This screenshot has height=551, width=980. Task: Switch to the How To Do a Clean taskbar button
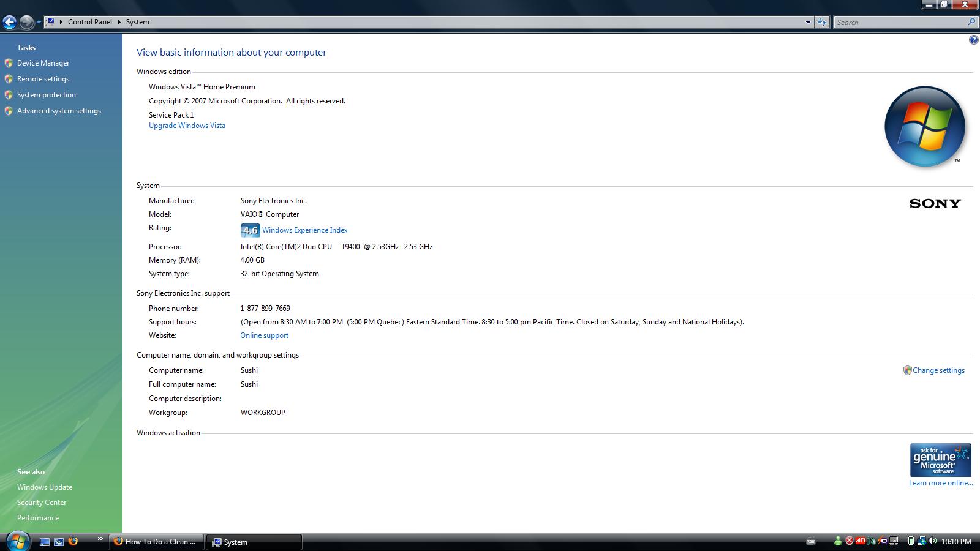pos(156,542)
